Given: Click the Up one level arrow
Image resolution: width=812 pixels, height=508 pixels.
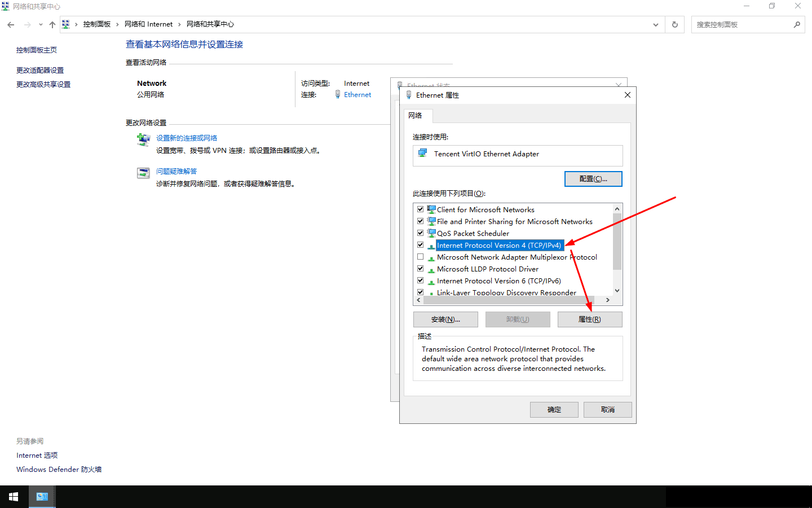Looking at the screenshot, I should click(52, 25).
